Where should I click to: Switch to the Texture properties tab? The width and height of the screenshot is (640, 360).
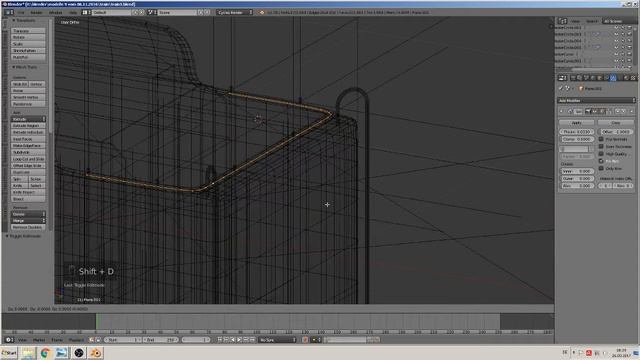(x=633, y=78)
